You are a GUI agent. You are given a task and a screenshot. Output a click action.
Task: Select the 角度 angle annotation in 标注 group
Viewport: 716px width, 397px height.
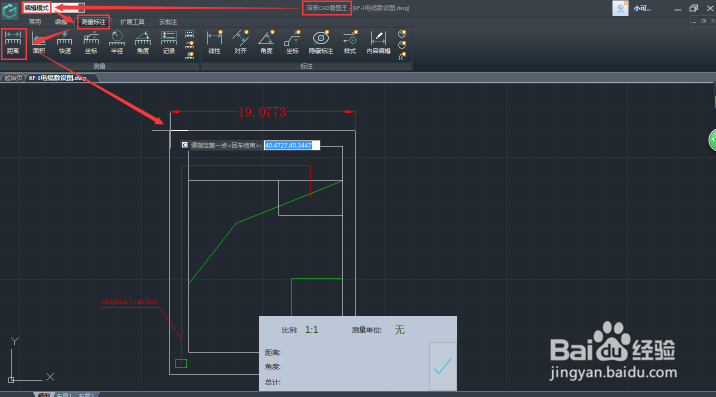pyautogui.click(x=266, y=43)
